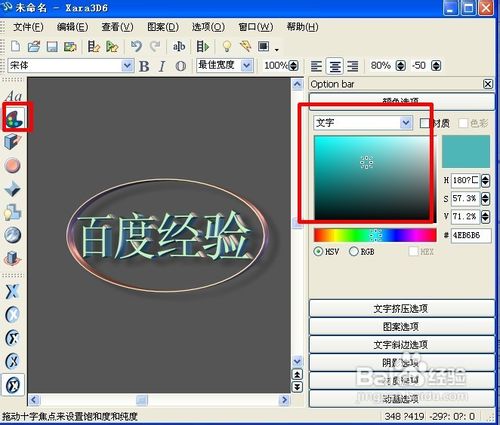
Task: Adjust the V value stepper
Action: click(485, 217)
